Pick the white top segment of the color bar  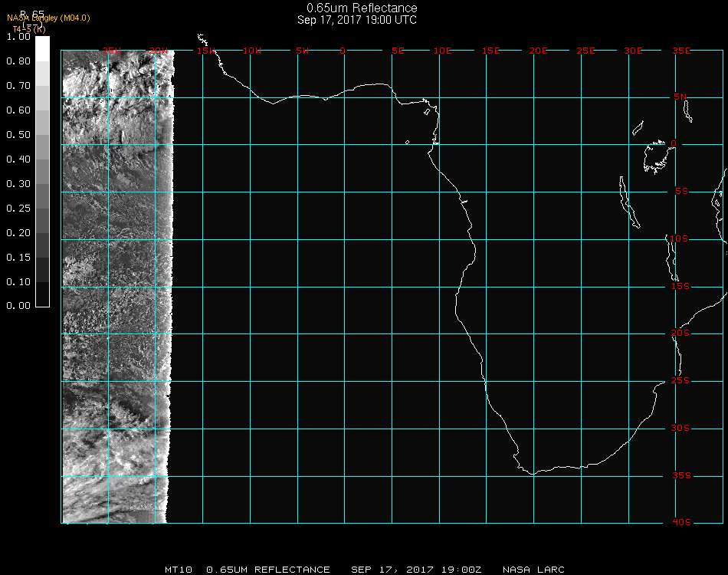(42, 49)
